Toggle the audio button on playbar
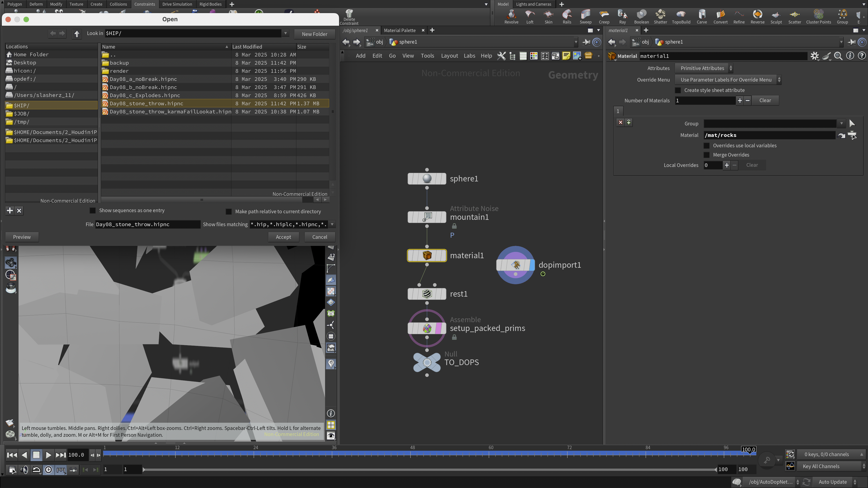 coord(24,469)
